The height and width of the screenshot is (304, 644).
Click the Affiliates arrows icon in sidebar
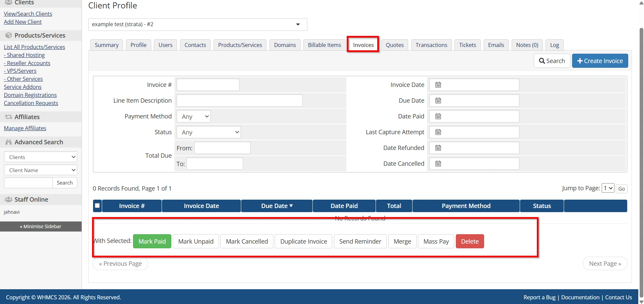pyautogui.click(x=8, y=117)
